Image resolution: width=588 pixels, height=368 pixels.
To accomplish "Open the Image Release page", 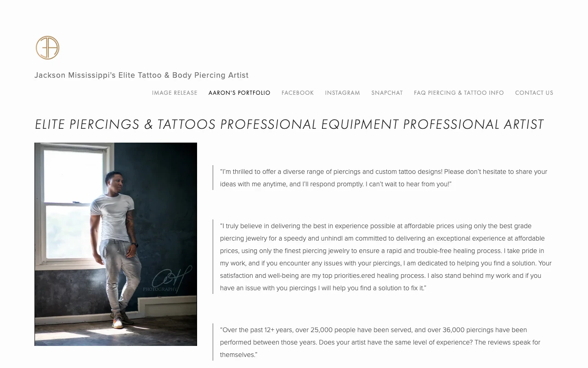I will [175, 93].
